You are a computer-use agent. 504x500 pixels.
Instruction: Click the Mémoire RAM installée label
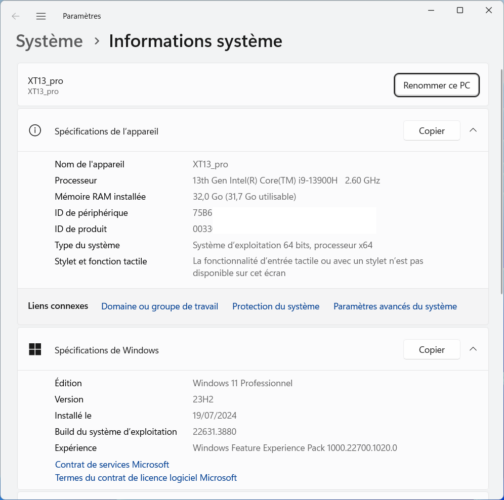(x=100, y=197)
